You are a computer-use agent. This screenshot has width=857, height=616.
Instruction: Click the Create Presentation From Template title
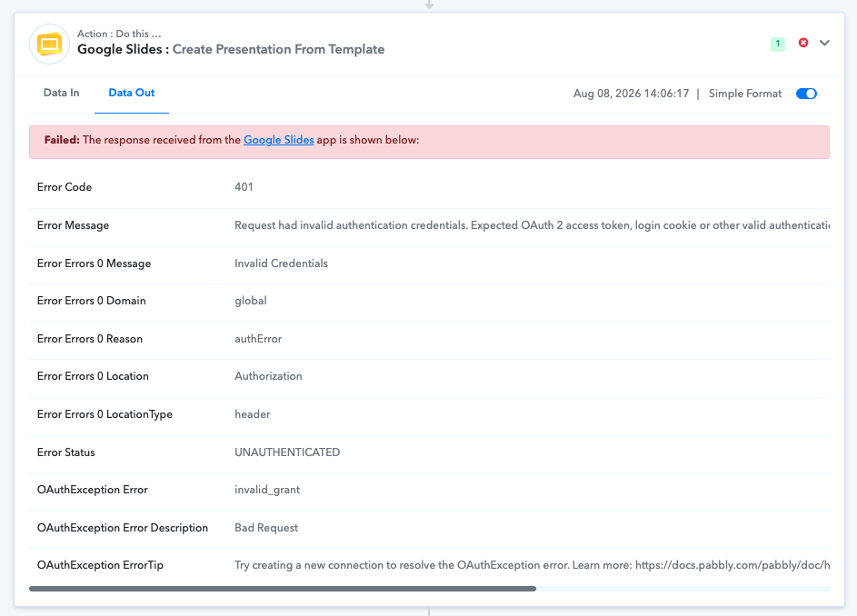click(278, 49)
